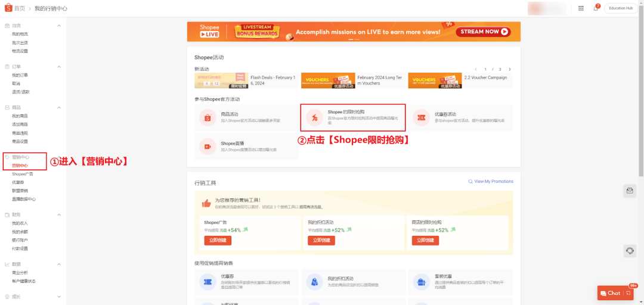Click the page vertical scrollbar
644x305 pixels.
click(641, 92)
